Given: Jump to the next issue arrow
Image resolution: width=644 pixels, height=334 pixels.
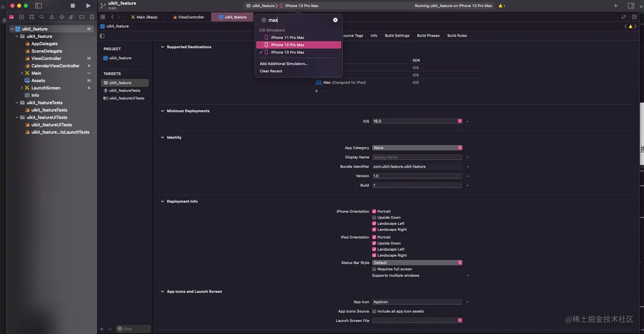Looking at the screenshot, I should [x=635, y=26].
